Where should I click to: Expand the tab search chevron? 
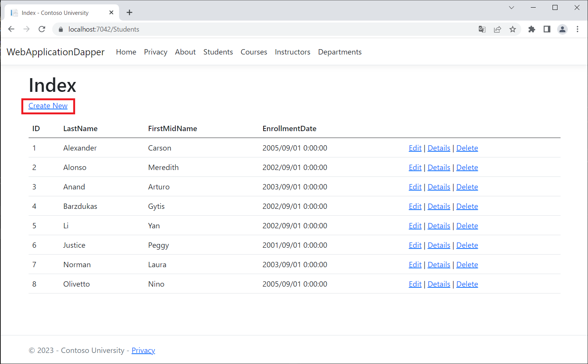coord(511,8)
